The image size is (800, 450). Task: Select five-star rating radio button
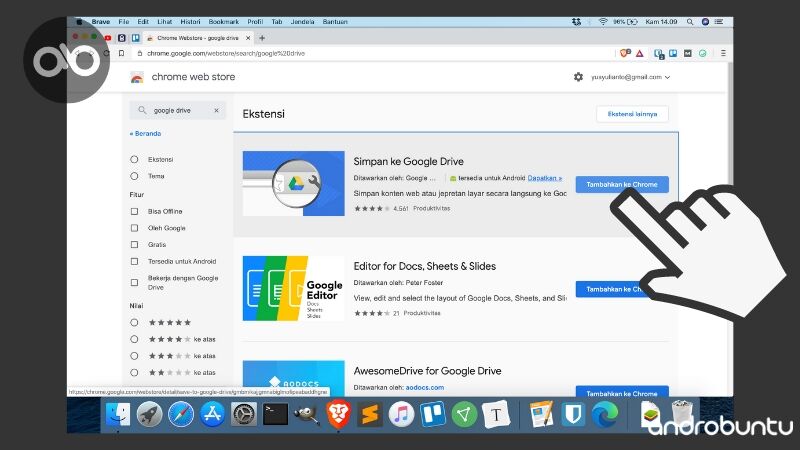pyautogui.click(x=134, y=322)
